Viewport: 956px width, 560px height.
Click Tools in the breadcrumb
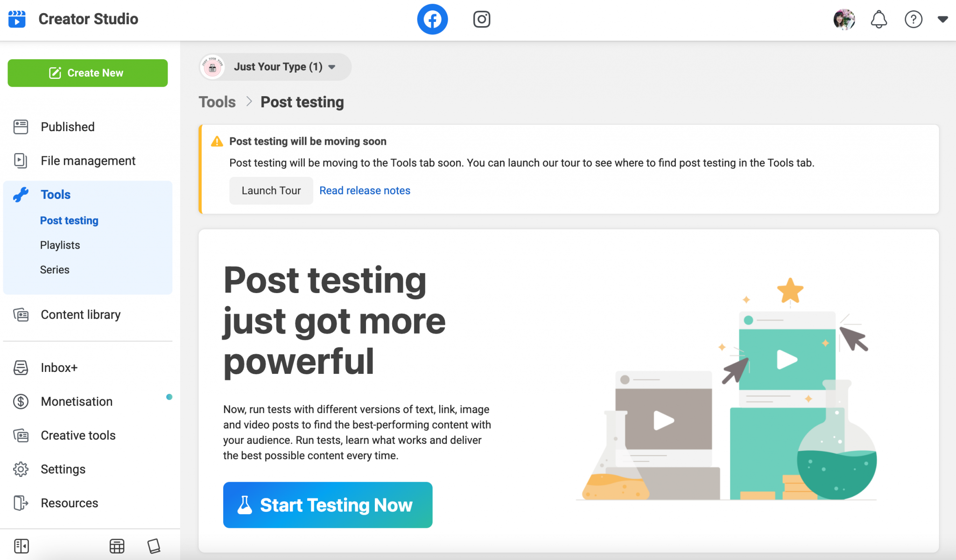pos(217,102)
